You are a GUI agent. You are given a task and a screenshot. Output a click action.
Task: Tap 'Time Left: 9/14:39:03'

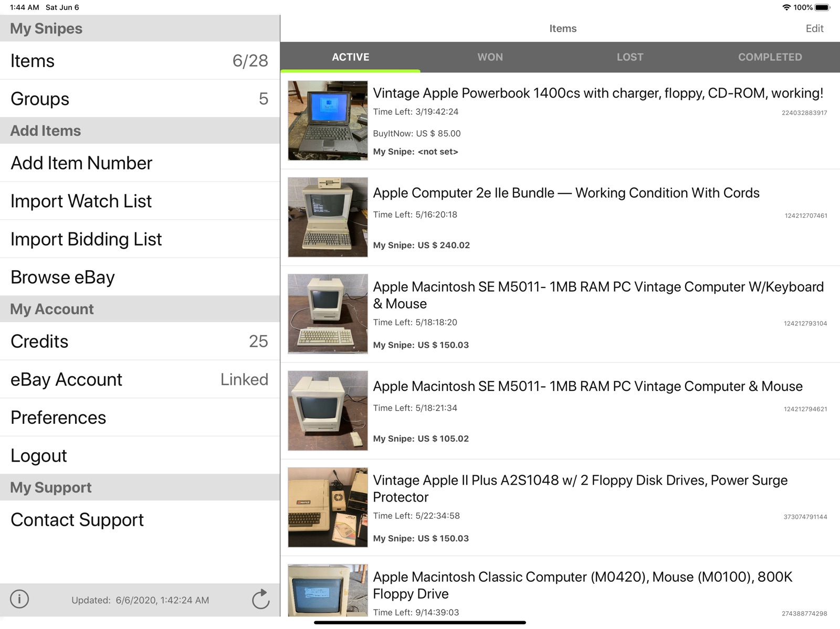[x=416, y=612]
